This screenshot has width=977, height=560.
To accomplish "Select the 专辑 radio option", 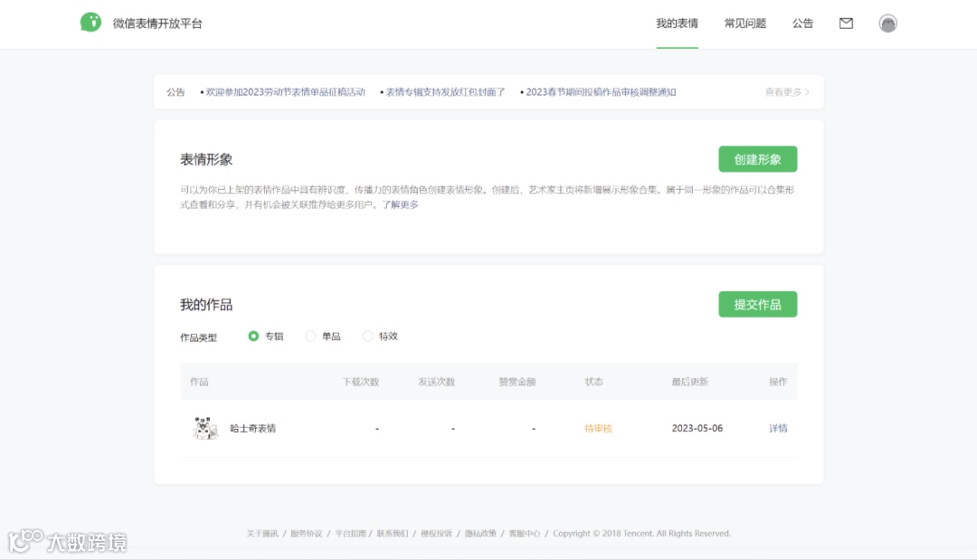I will click(253, 336).
